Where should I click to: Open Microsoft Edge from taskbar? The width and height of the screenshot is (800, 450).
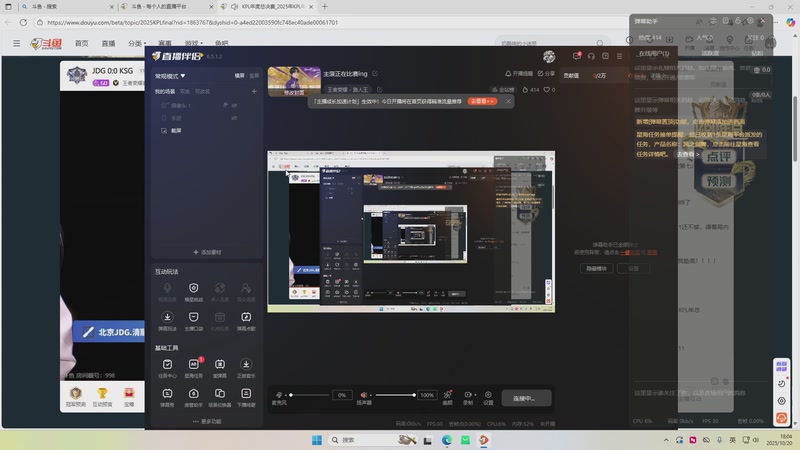pyautogui.click(x=447, y=440)
